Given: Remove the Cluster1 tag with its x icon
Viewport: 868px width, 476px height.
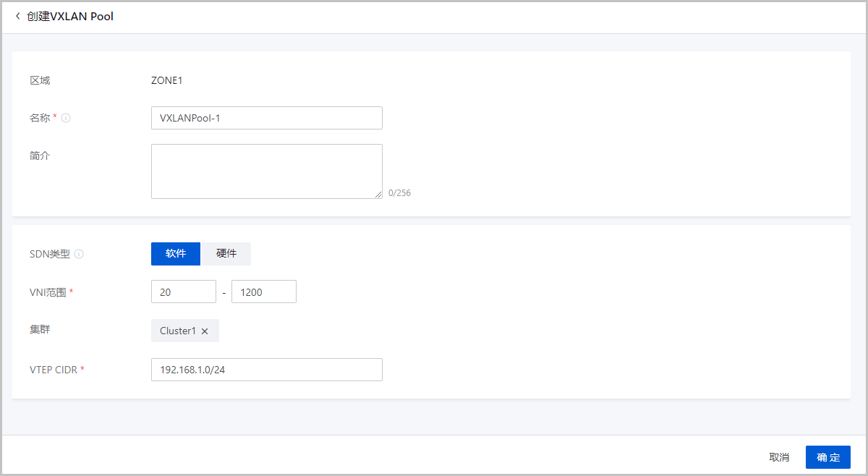Looking at the screenshot, I should [x=205, y=331].
